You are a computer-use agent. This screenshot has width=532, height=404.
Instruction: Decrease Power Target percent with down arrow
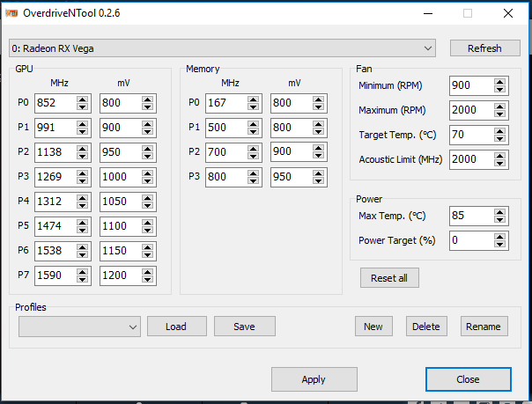(499, 244)
